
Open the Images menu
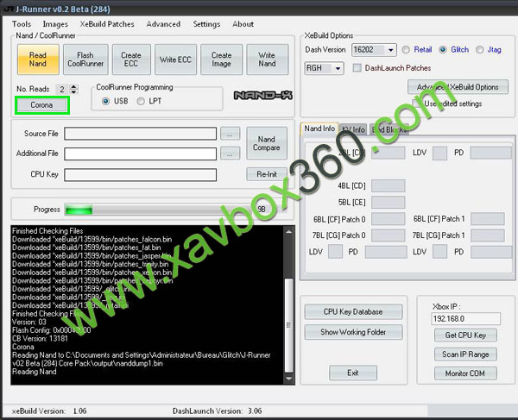(55, 24)
